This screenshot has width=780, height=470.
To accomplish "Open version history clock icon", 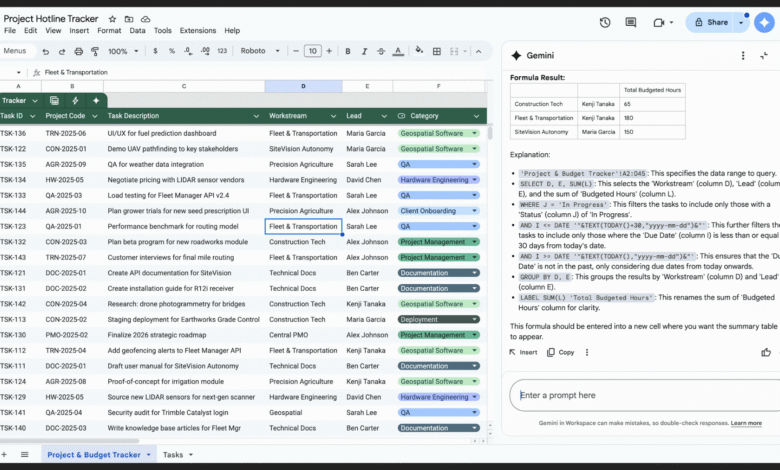I will [x=605, y=22].
